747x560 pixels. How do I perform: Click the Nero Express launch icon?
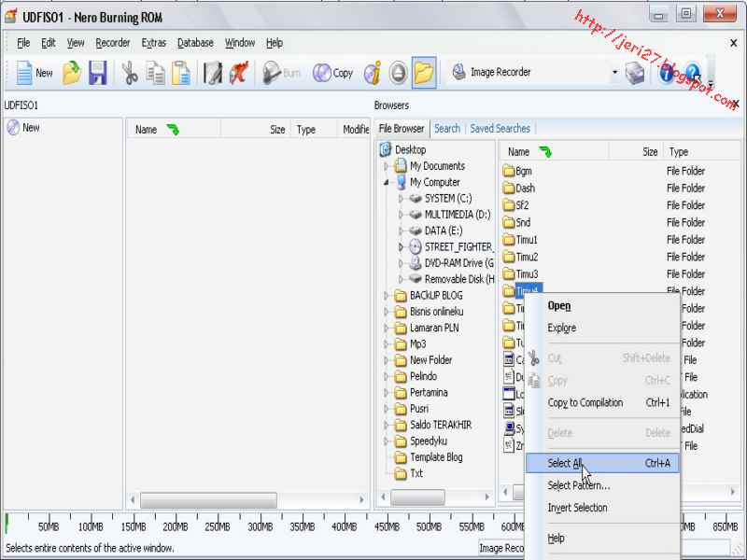point(239,73)
